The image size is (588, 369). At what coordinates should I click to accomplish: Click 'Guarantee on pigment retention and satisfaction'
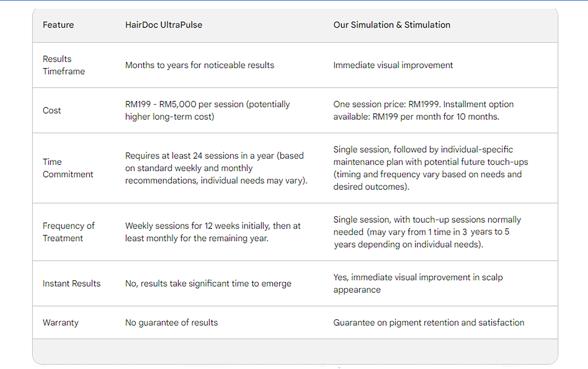click(429, 323)
